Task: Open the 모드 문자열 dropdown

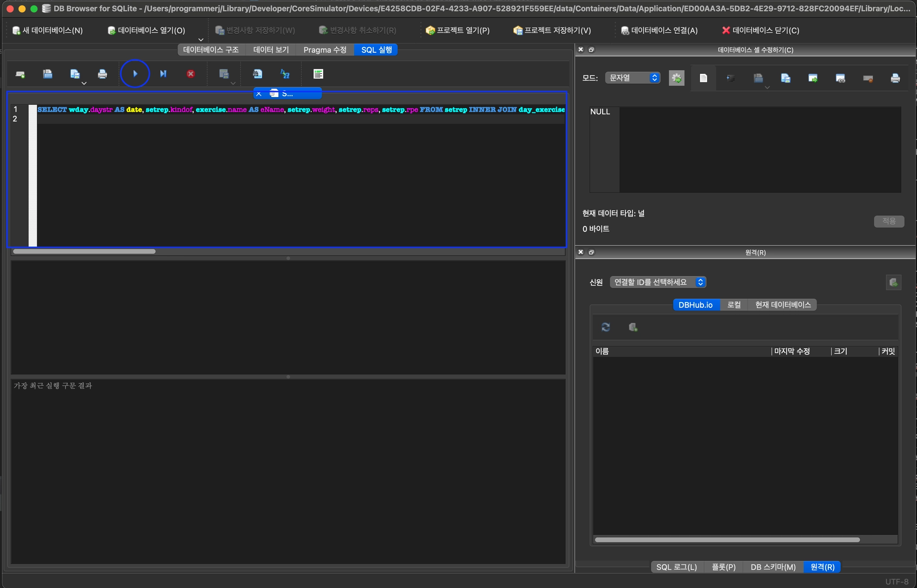Action: coord(633,78)
